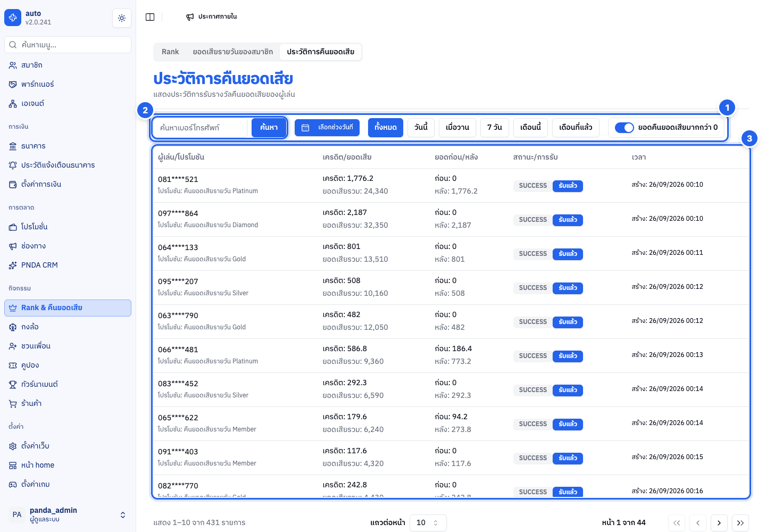Switch to the Rank tab
Viewport: 766px width, 532px height.
click(x=170, y=52)
